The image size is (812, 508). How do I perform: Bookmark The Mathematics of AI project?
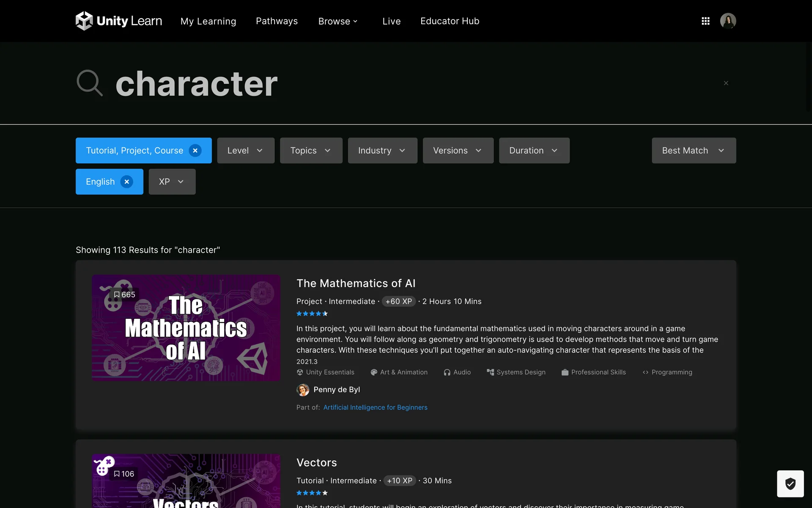[117, 295]
